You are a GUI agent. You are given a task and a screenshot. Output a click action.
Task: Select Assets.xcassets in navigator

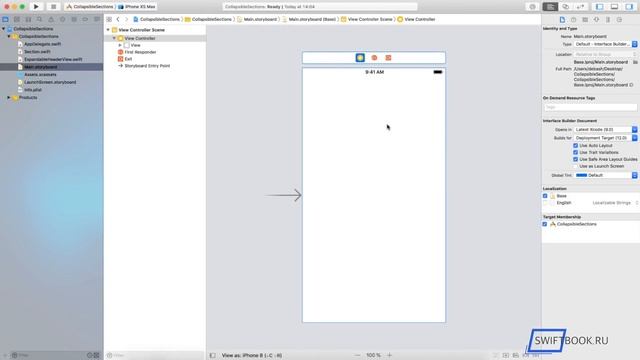(40, 75)
